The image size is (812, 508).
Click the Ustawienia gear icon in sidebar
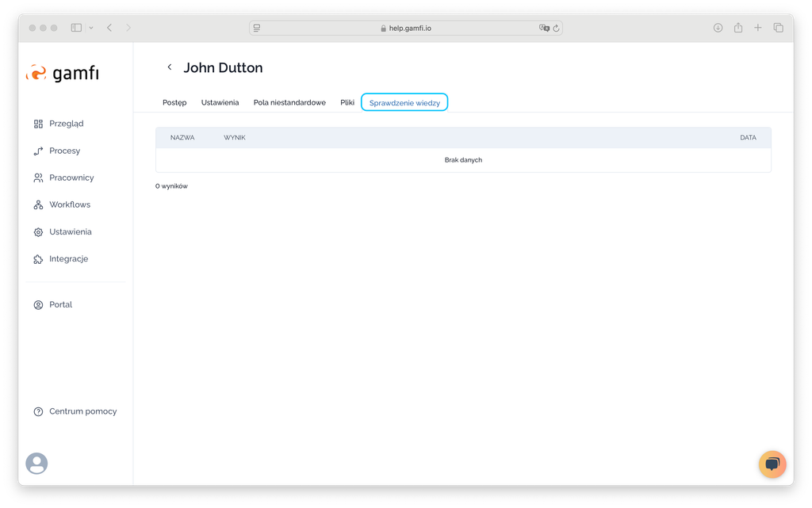click(38, 232)
